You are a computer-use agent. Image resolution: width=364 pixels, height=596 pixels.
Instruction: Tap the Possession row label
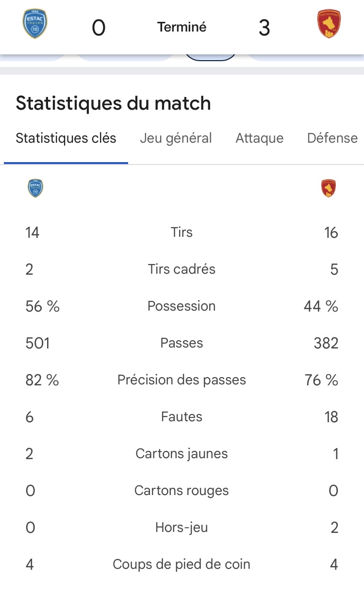[182, 306]
